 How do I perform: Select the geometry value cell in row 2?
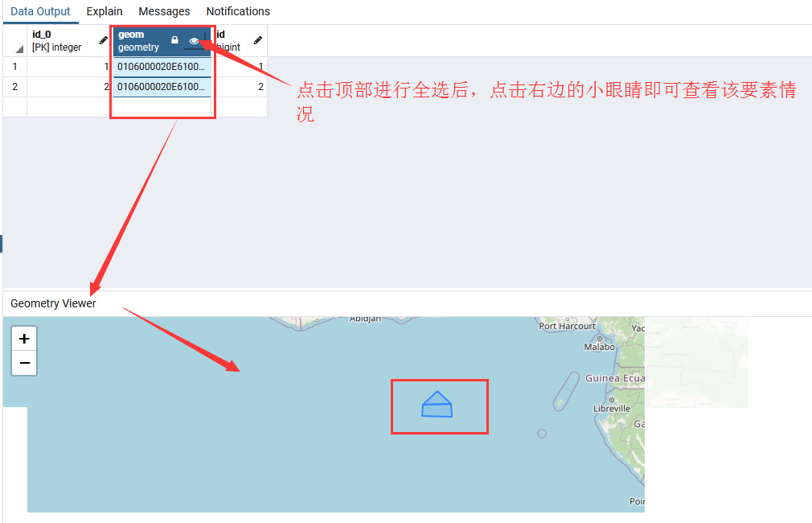[162, 86]
